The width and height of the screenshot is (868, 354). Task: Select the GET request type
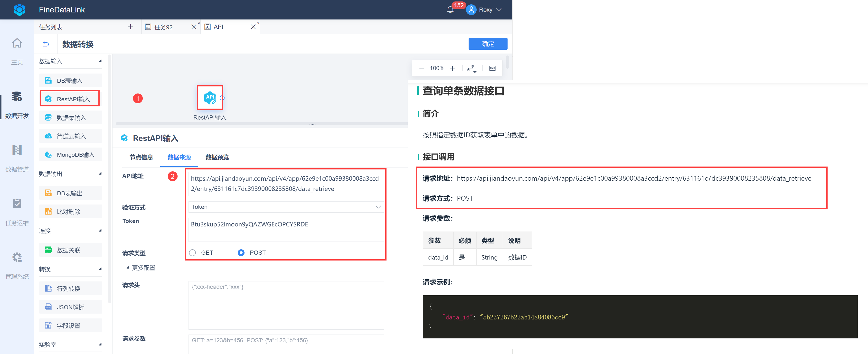pos(192,253)
